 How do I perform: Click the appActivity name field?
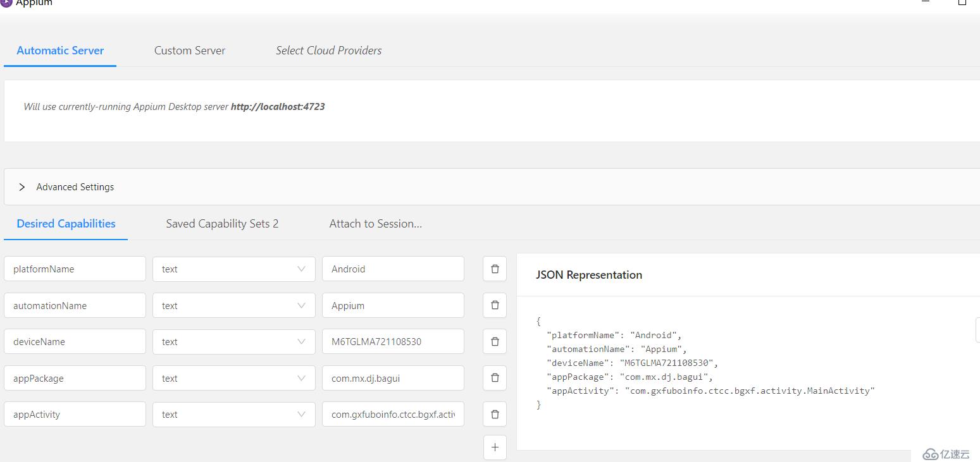point(75,415)
